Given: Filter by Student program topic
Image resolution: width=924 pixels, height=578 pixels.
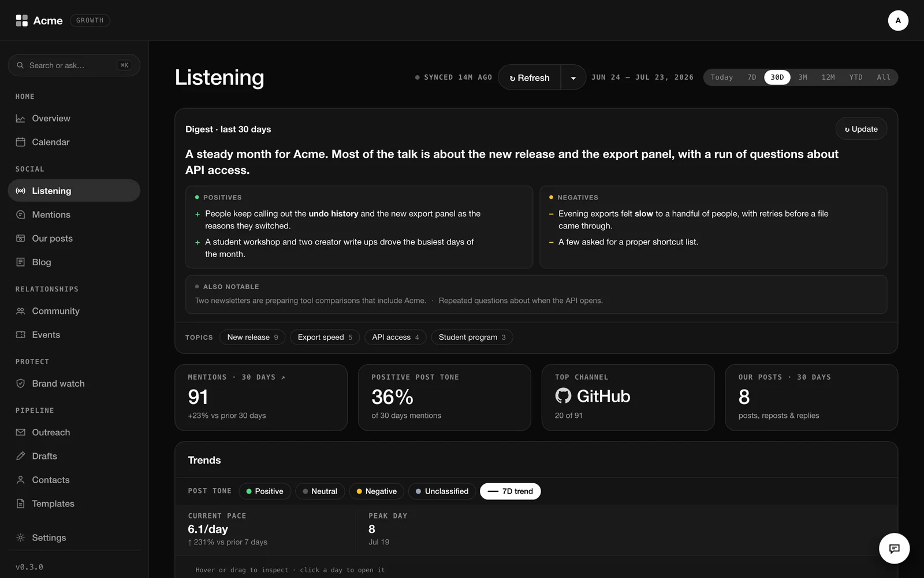Looking at the screenshot, I should tap(472, 337).
